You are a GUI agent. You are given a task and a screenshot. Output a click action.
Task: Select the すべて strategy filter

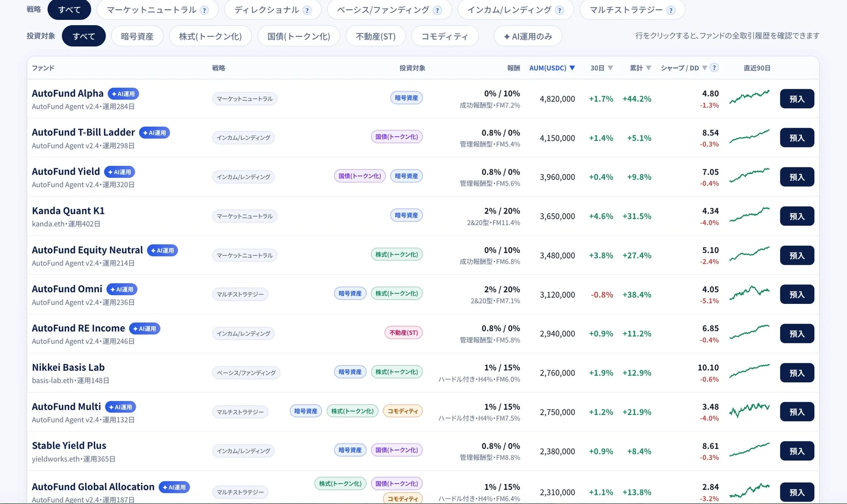coord(69,10)
